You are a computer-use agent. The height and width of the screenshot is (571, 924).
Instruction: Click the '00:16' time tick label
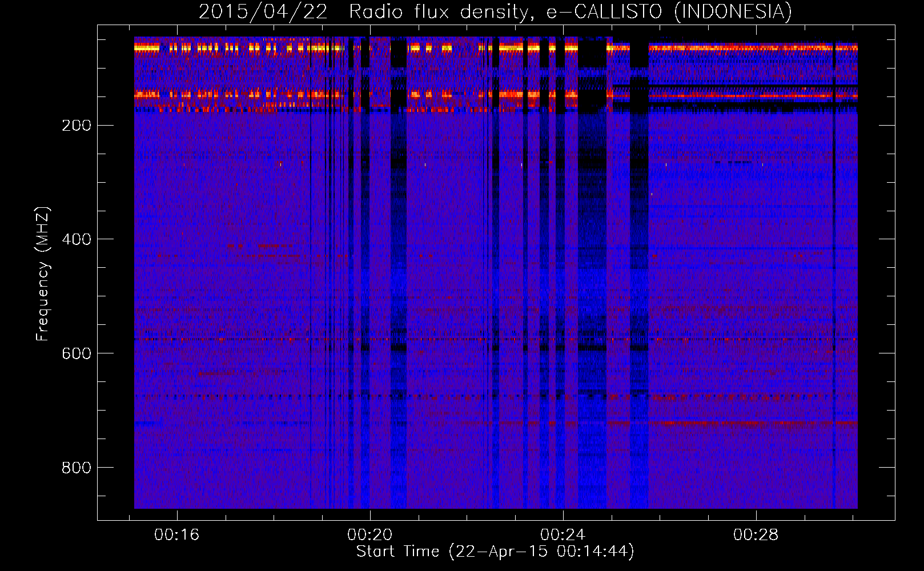(x=177, y=535)
